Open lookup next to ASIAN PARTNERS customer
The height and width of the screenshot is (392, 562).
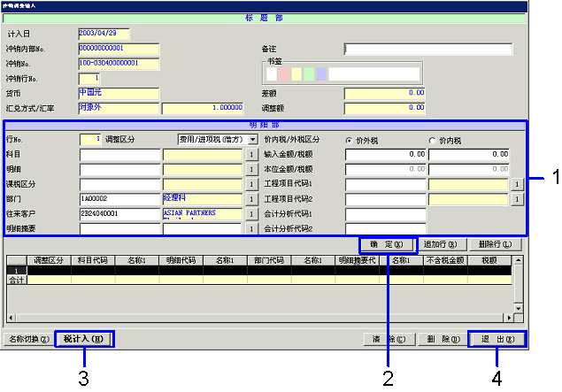pyautogui.click(x=251, y=214)
